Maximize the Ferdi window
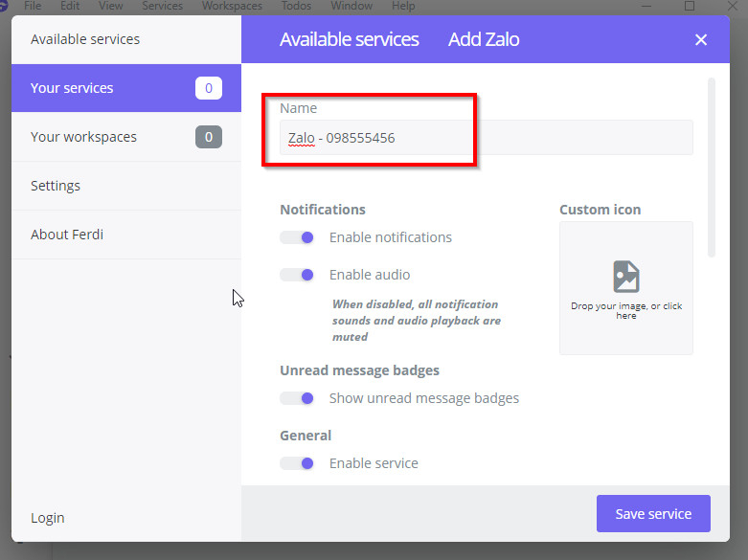This screenshot has height=560, width=748. click(x=690, y=6)
